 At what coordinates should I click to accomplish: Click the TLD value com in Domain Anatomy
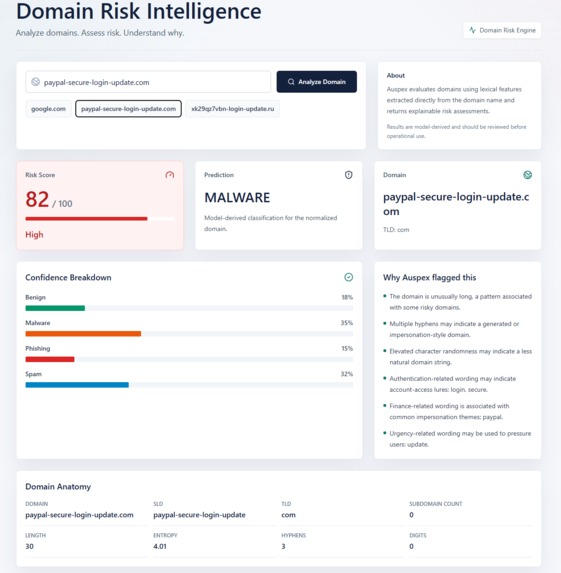(x=288, y=515)
